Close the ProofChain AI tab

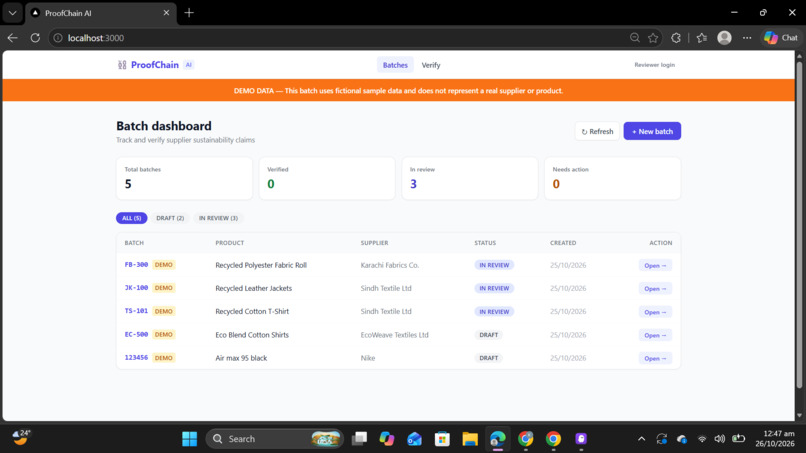click(166, 13)
